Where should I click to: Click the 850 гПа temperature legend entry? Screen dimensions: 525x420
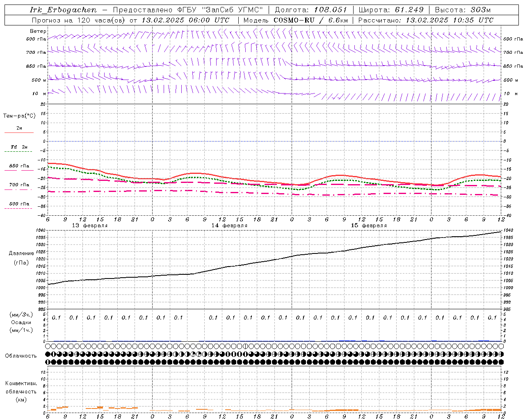(19, 166)
